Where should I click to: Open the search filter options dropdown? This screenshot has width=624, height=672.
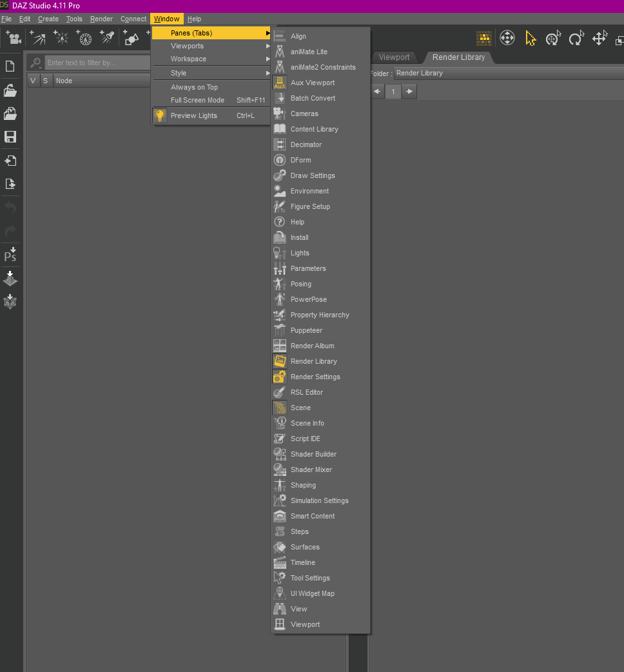pyautogui.click(x=36, y=63)
